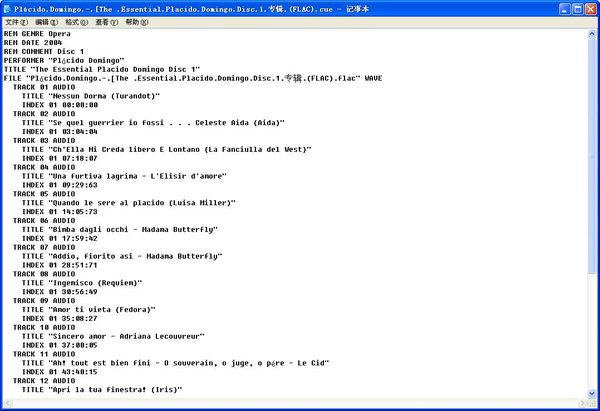This screenshot has height=411, width=600.
Task: Click "INDEX 01 28:51:71" line
Action: pos(60,265)
